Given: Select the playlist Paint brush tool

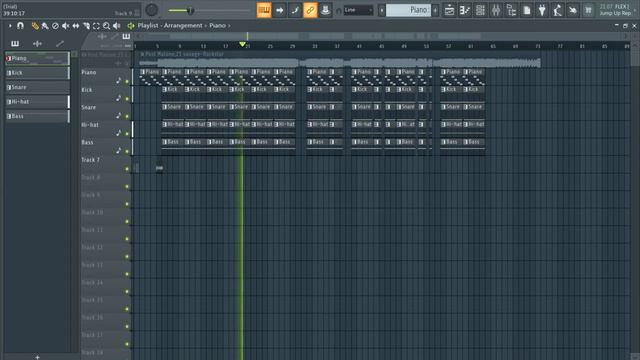Looking at the screenshot, I should pos(45,26).
